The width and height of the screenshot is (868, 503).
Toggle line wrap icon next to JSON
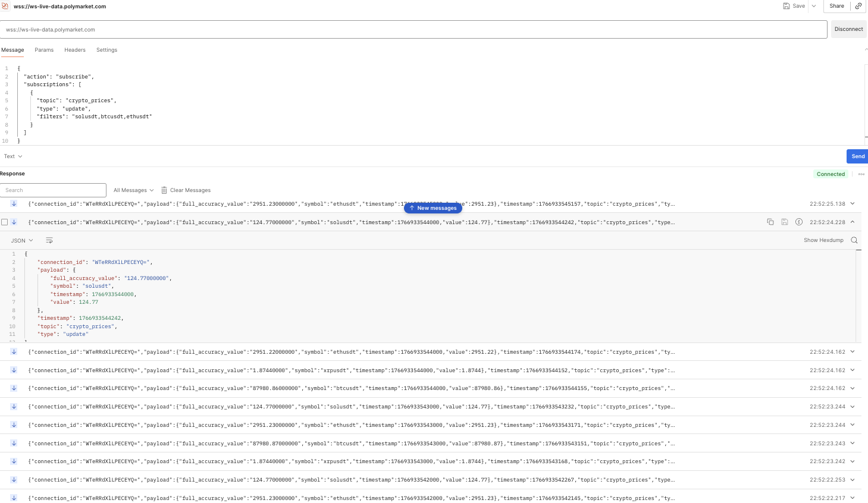pyautogui.click(x=49, y=240)
